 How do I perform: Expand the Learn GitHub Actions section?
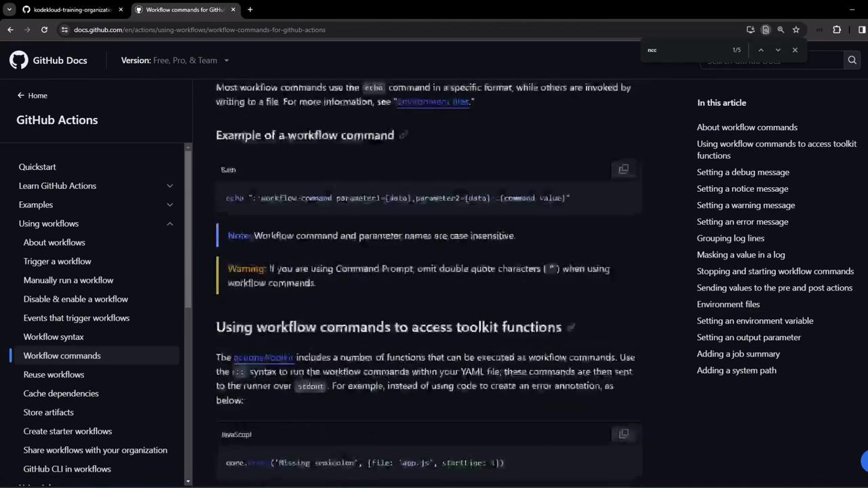tap(170, 186)
